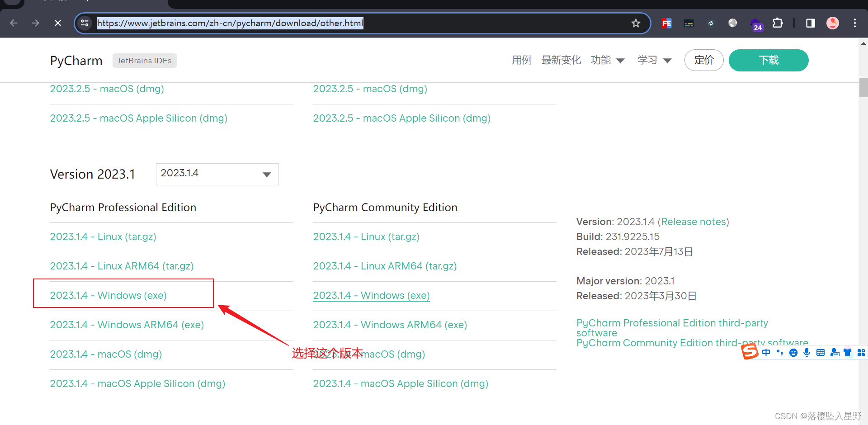The image size is (868, 425).
Task: Download Community 2023.1.4 Linux (tar.gz)
Action: pyautogui.click(x=366, y=237)
